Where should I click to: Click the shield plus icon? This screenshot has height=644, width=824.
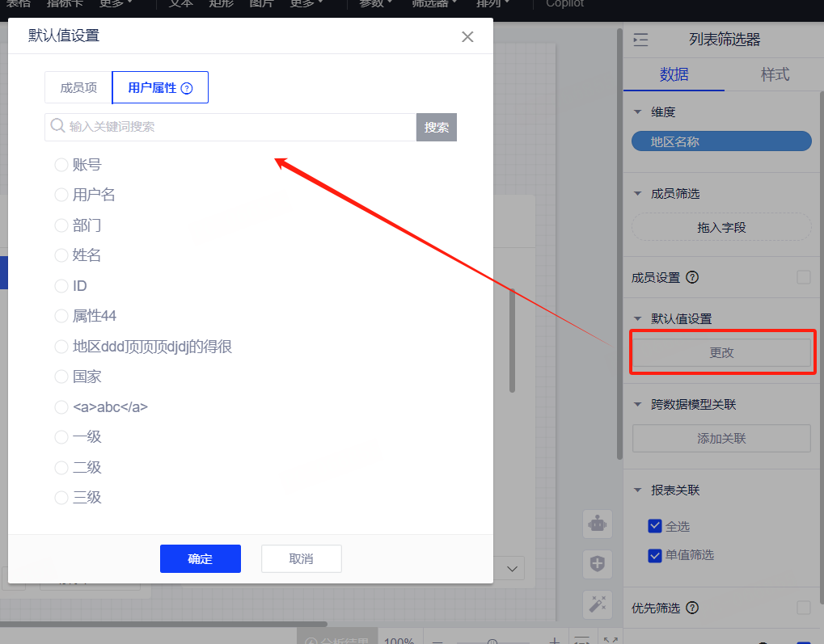598,564
